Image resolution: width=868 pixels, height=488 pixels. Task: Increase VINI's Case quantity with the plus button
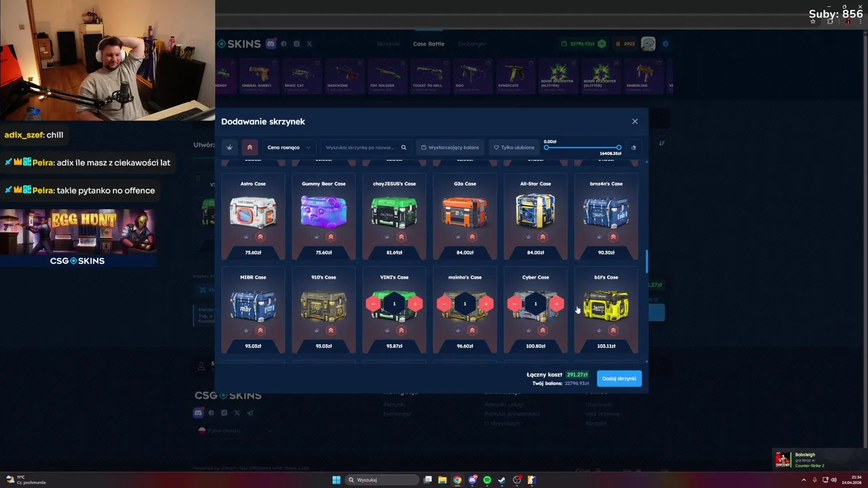415,304
